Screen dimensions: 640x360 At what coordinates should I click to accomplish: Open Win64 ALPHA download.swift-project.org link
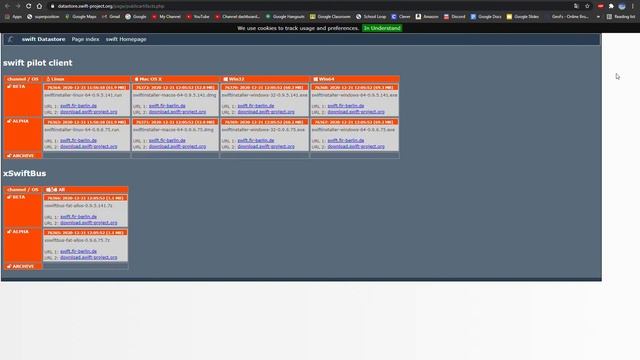click(x=356, y=147)
